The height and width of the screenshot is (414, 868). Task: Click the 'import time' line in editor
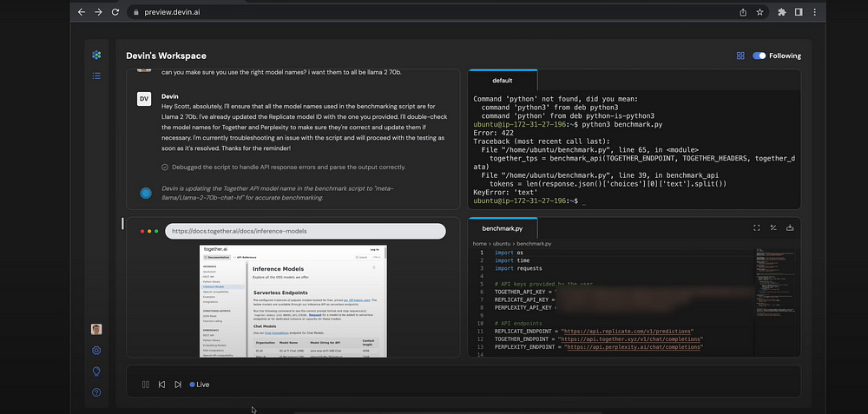coord(512,260)
